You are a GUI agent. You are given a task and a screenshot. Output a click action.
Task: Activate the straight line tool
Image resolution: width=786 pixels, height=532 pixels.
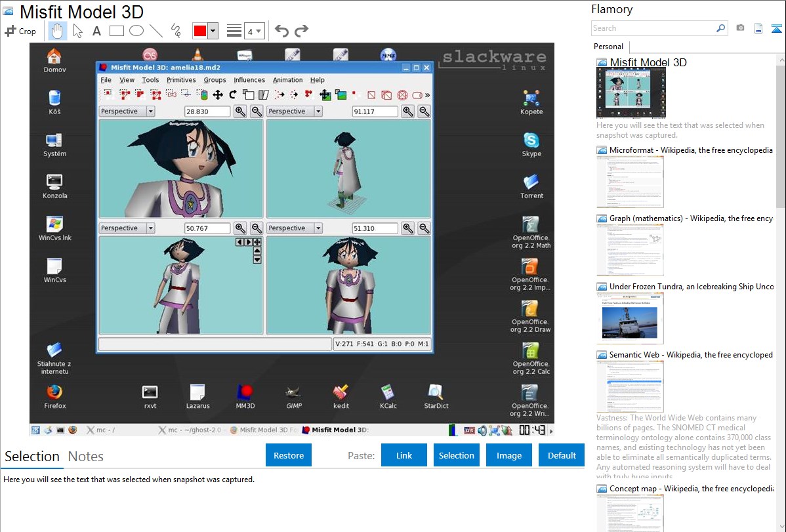point(156,31)
